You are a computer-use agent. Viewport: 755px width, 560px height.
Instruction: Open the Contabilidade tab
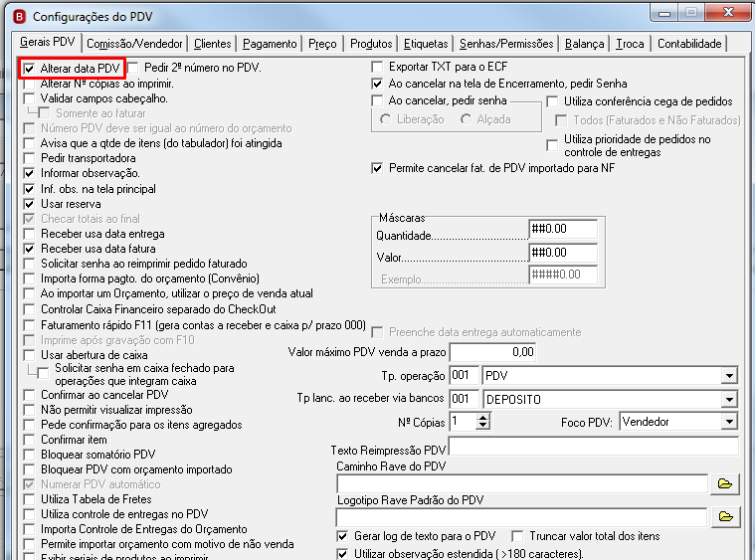[689, 44]
